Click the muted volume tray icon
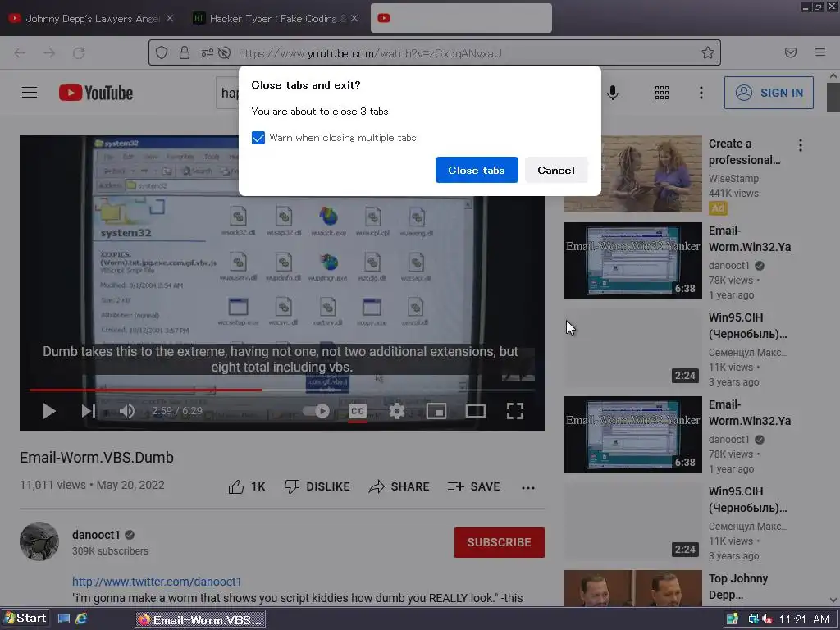Image resolution: width=840 pixels, height=630 pixels. pos(767,619)
